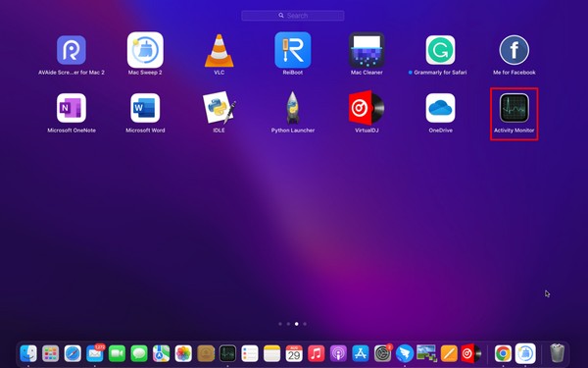Switch to the second Launchpad page dot
Viewport: 588px width, 368px height.
[288, 324]
